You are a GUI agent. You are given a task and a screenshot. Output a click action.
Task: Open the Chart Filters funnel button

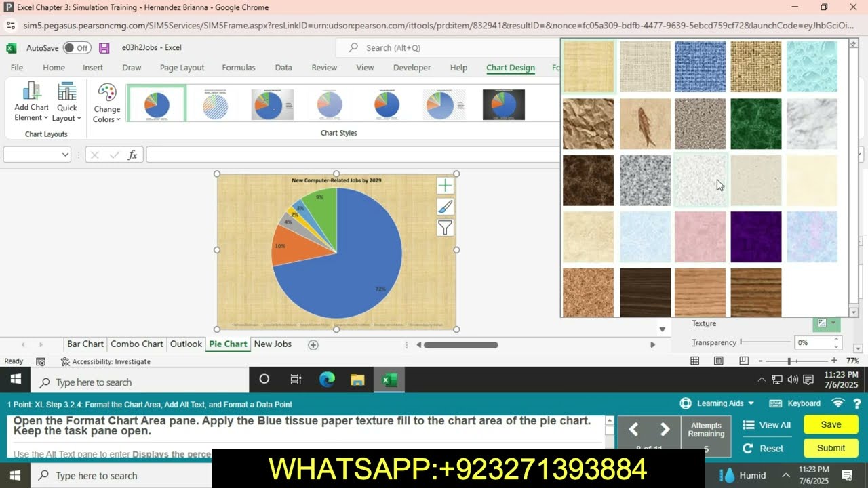(x=445, y=228)
